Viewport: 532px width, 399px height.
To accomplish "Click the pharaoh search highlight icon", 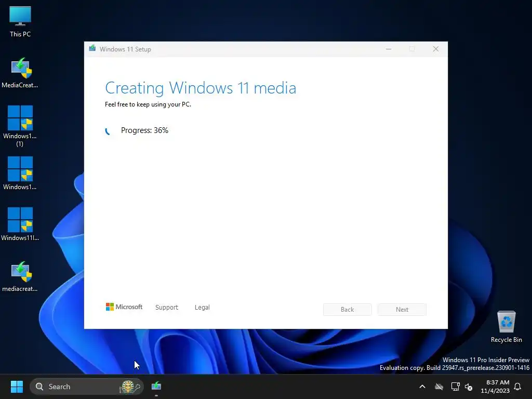I will point(129,387).
